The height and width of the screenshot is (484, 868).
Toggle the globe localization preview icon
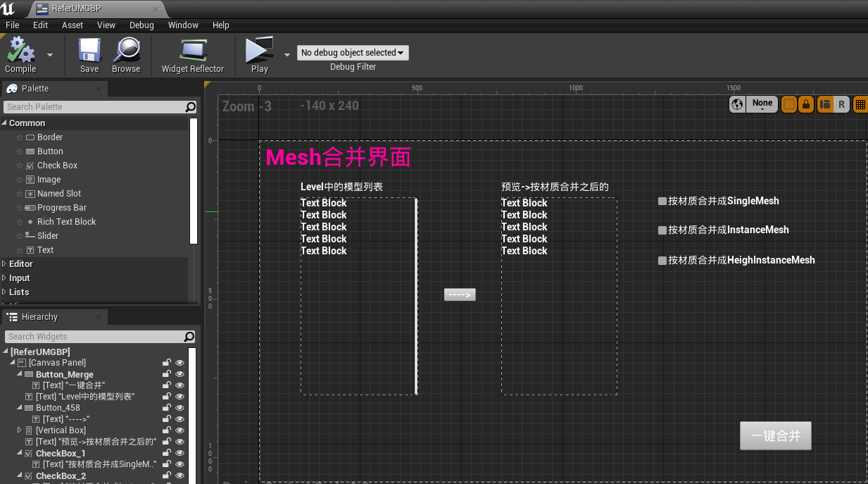click(x=737, y=104)
